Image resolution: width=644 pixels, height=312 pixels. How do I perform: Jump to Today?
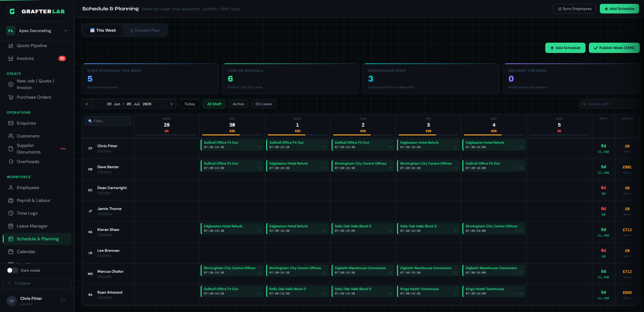190,104
